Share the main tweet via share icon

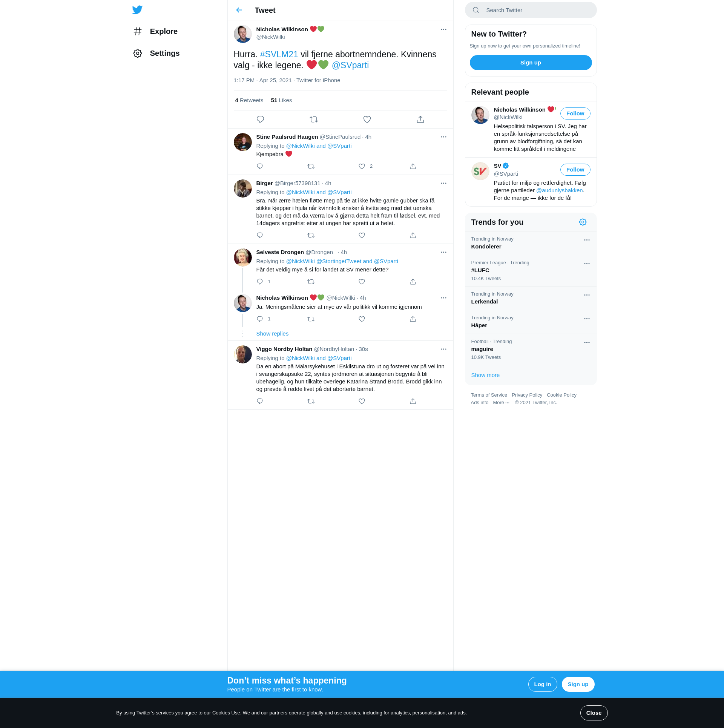point(420,120)
